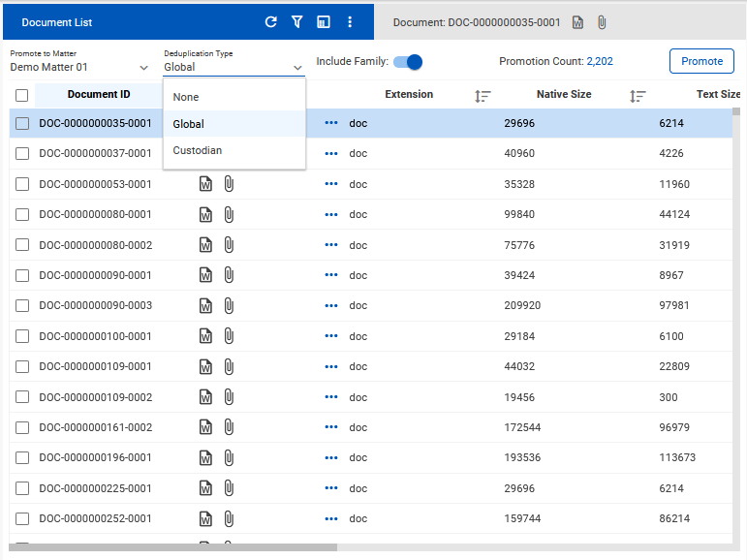
Task: Open paperclip attachment icon in document title bar
Action: pos(602,22)
